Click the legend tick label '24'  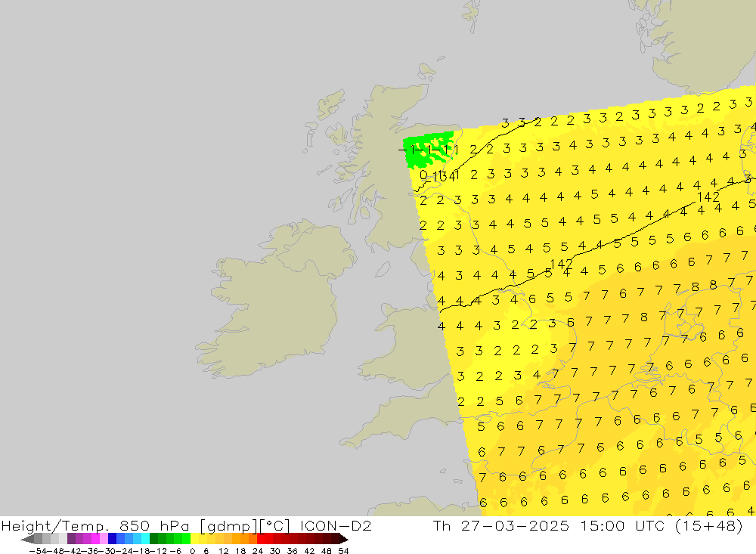click(x=258, y=551)
